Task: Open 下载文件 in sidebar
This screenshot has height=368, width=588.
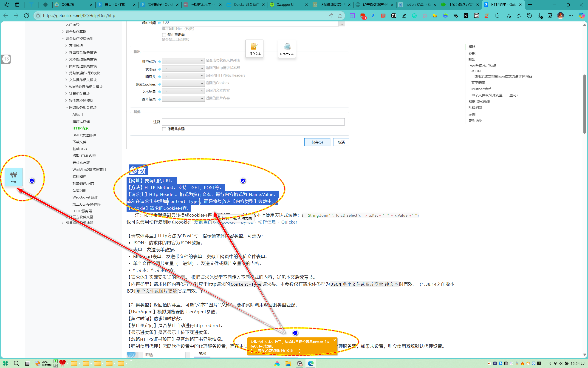Action: tap(79, 142)
